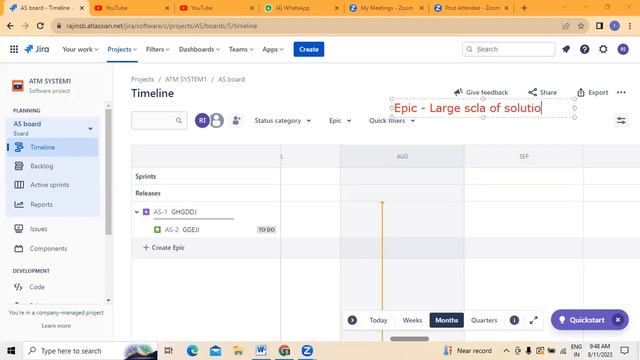Reload the browser page
The image size is (640, 360).
(40, 26)
